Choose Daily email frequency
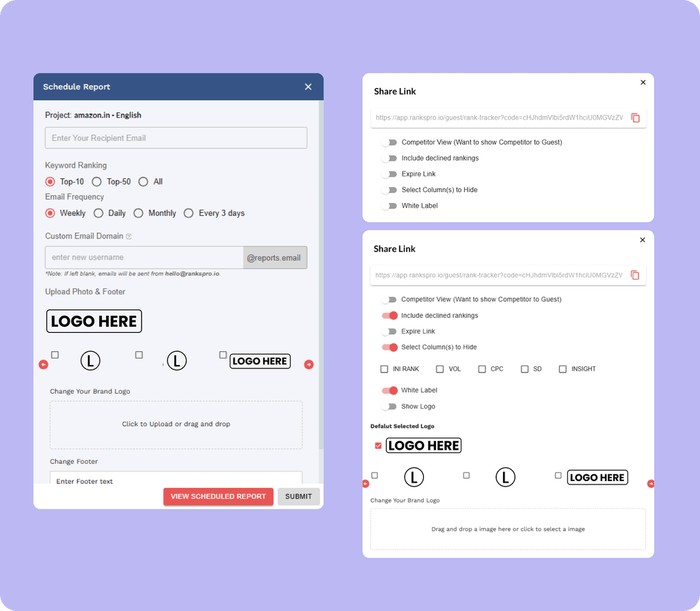This screenshot has width=700, height=611. point(98,213)
